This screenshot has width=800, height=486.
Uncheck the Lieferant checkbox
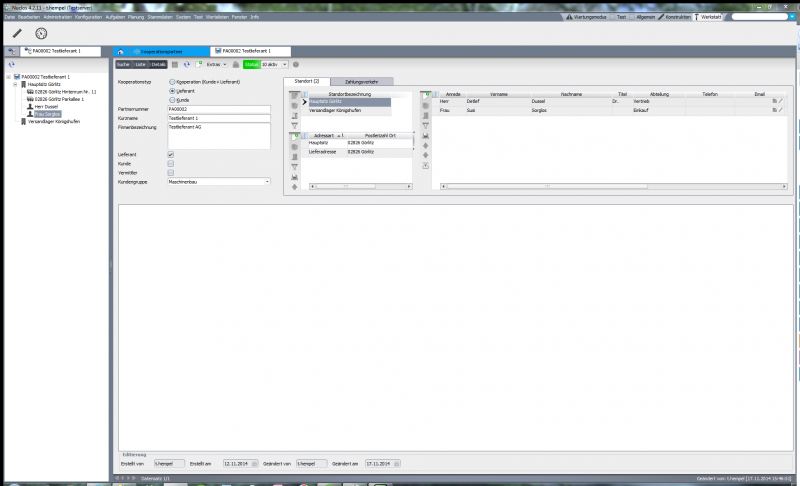pyautogui.click(x=171, y=154)
